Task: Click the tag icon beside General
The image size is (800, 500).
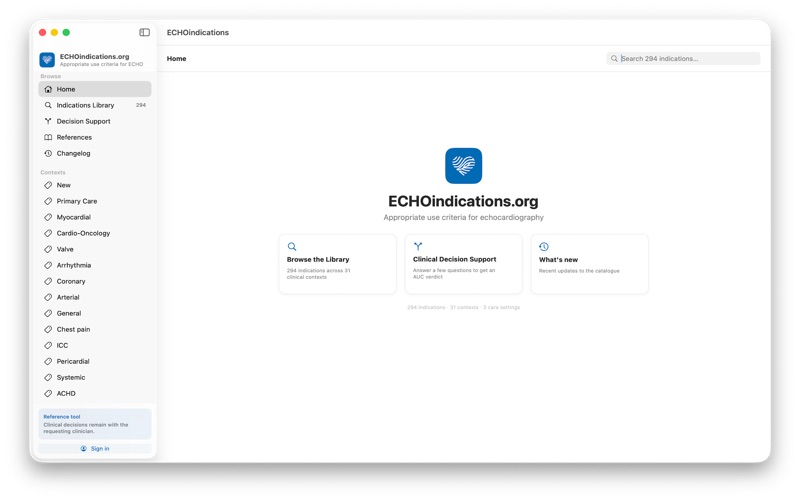Action: pos(48,313)
